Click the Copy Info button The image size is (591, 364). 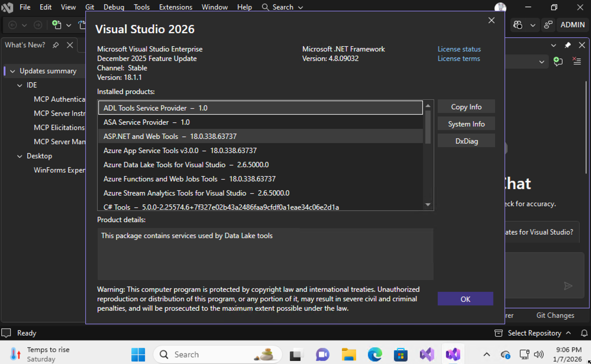466,107
